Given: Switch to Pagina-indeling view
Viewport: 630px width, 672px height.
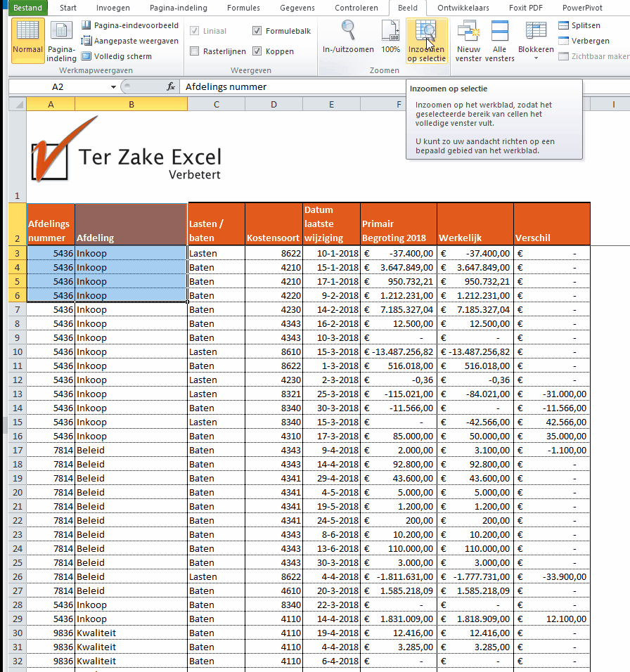Looking at the screenshot, I should (x=62, y=41).
